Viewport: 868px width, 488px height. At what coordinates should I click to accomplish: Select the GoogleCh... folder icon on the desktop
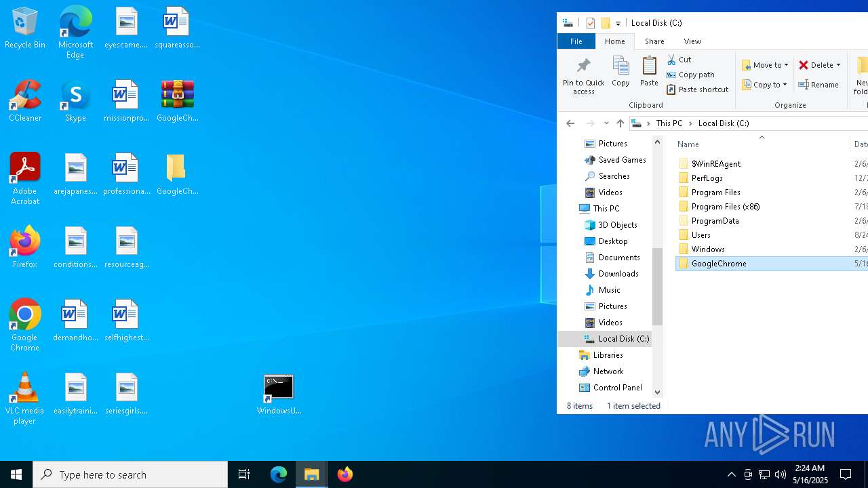pos(178,175)
